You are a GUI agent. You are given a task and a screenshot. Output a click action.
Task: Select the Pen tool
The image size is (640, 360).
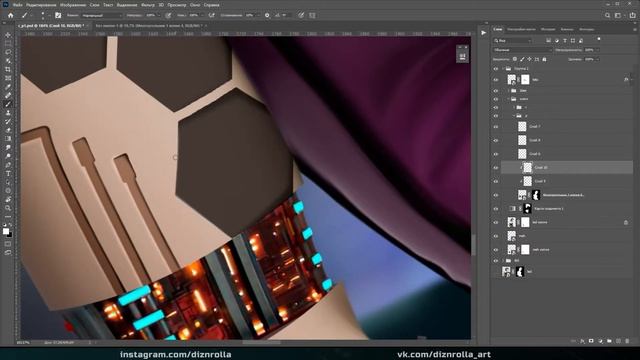coord(8,165)
